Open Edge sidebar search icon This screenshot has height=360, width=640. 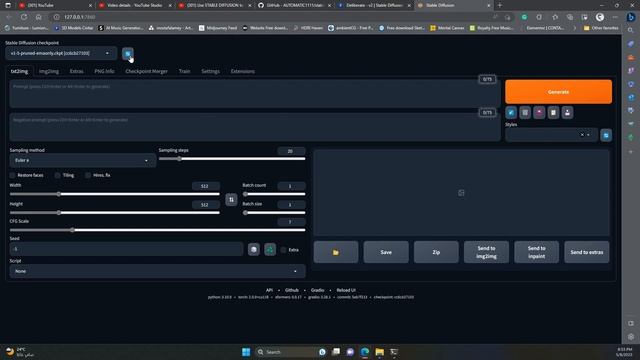[x=631, y=31]
